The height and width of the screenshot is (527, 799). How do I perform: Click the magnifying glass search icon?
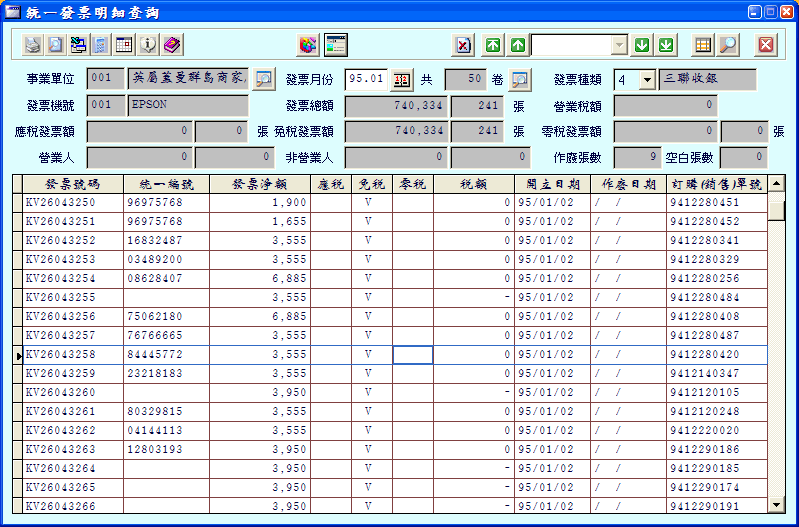(x=728, y=45)
